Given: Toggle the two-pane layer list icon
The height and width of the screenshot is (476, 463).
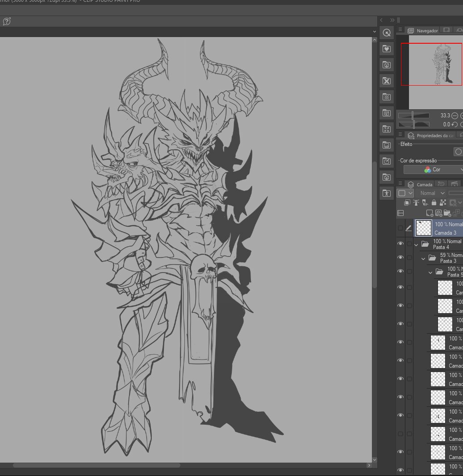Looking at the screenshot, I should [401, 213].
